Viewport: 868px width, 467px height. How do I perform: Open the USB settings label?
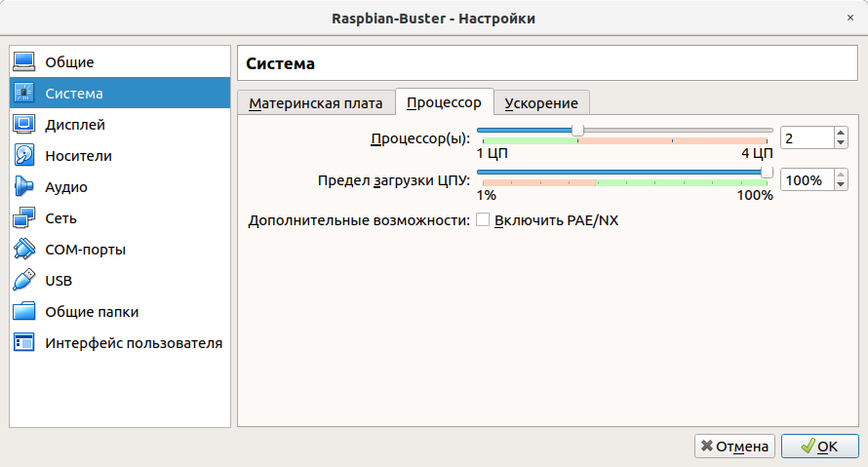[59, 281]
